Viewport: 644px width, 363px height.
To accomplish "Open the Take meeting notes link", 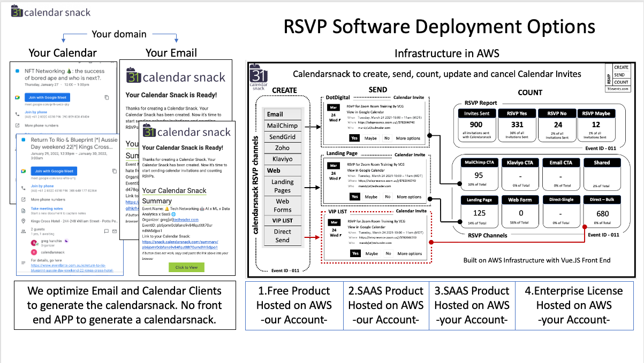I will tap(47, 208).
